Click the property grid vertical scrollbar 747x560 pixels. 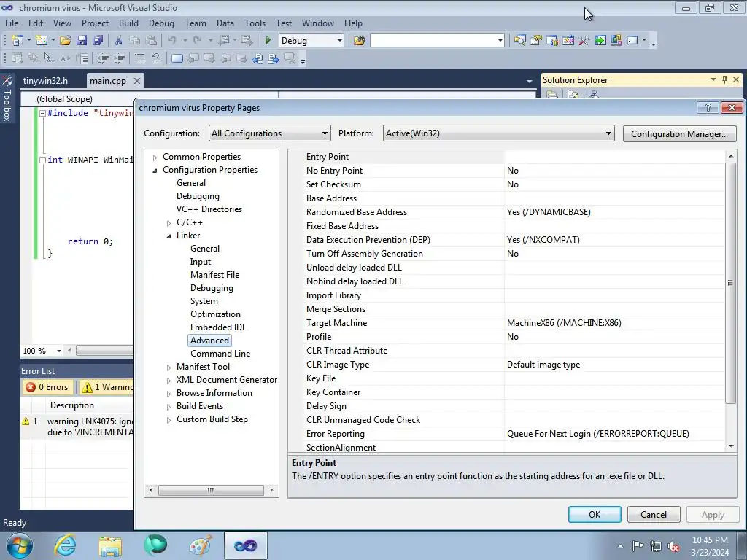pyautogui.click(x=730, y=283)
